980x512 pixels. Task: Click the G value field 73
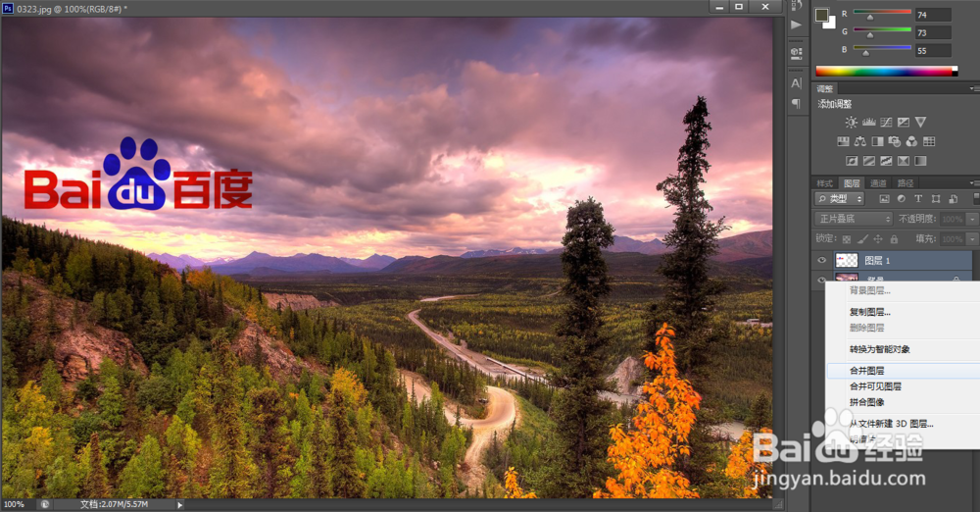[x=933, y=32]
